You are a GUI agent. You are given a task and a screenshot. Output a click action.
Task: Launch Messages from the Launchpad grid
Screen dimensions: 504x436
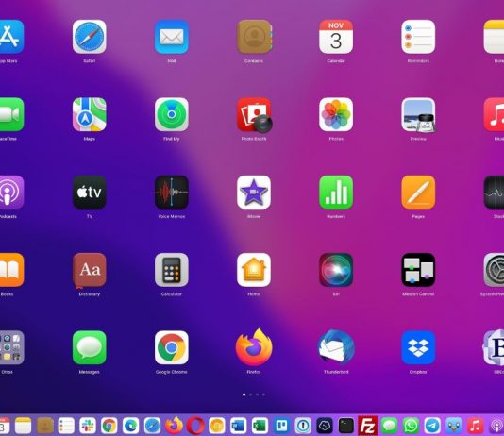[90, 347]
